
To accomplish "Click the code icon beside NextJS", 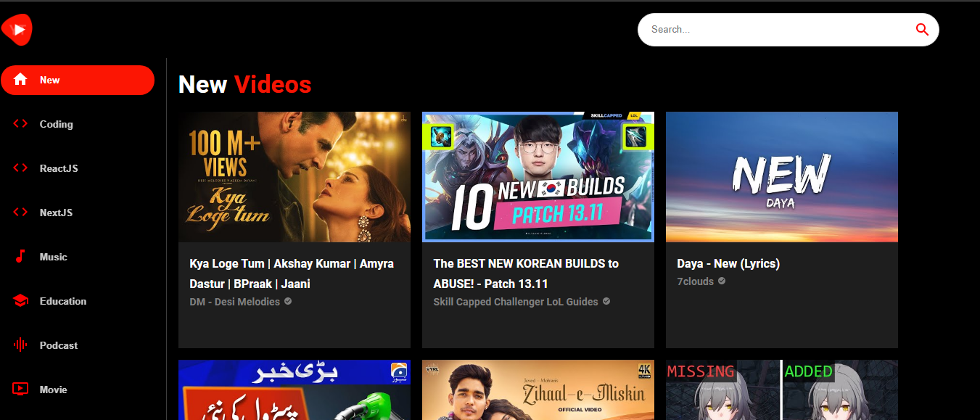I will tap(20, 213).
